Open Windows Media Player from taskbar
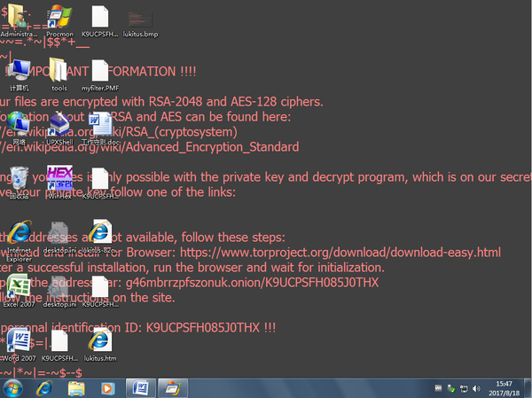 (x=108, y=387)
